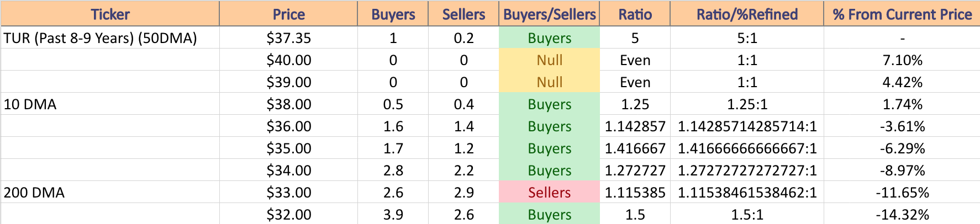980x224 pixels.
Task: Select the Ratio column header
Action: [635, 14]
